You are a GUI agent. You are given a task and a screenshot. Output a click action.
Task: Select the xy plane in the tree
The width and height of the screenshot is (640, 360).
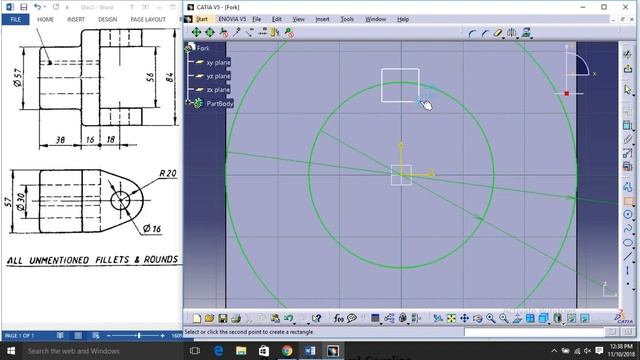click(x=218, y=62)
